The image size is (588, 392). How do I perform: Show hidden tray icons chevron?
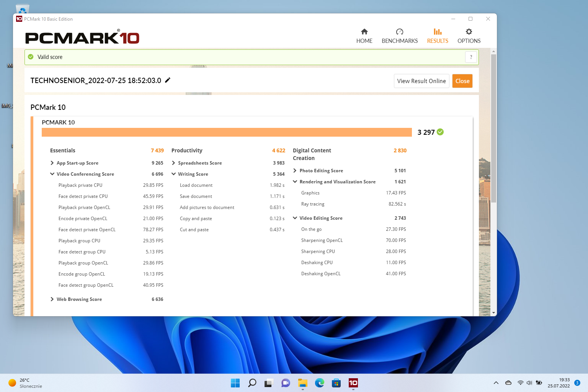(x=496, y=383)
